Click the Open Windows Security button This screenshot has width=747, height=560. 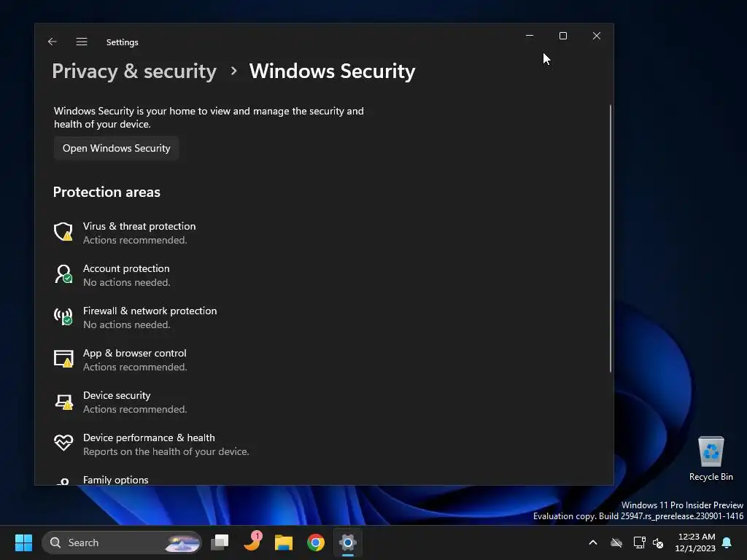[116, 148]
